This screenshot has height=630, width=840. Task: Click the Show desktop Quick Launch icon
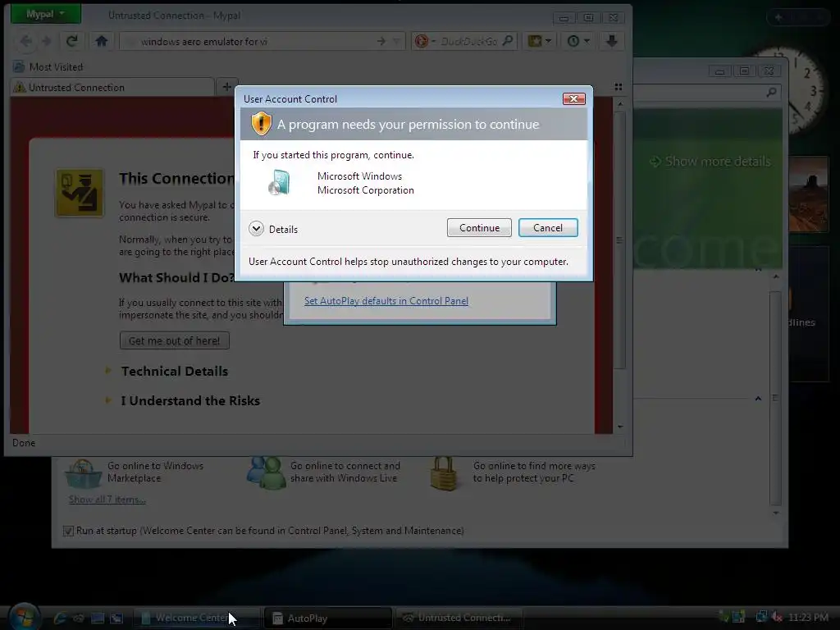(98, 618)
